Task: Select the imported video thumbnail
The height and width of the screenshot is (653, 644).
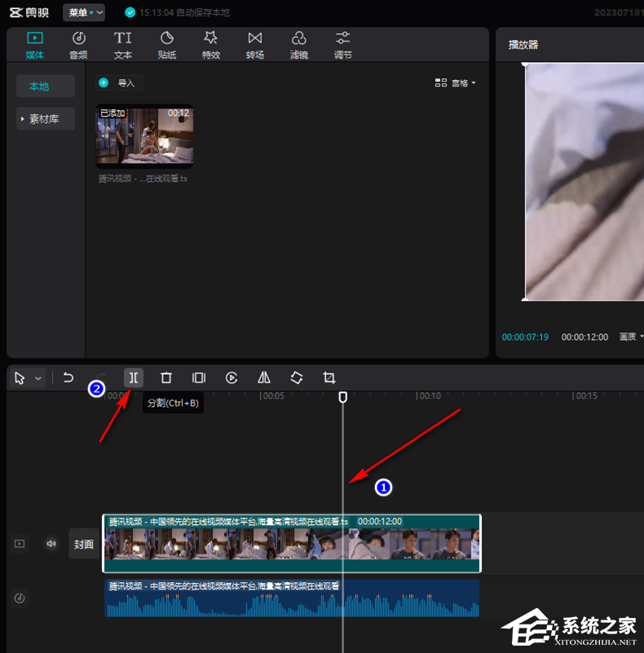Action: click(x=144, y=136)
